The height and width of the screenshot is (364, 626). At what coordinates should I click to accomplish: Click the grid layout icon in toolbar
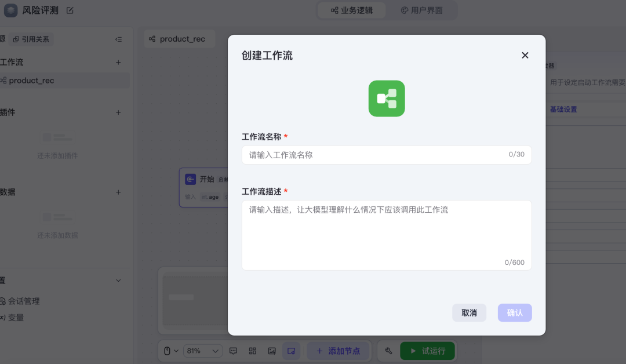point(252,351)
